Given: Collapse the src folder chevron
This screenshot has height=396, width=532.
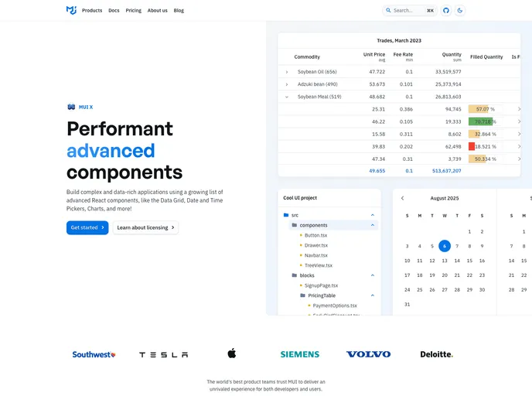Looking at the screenshot, I should click(x=373, y=215).
